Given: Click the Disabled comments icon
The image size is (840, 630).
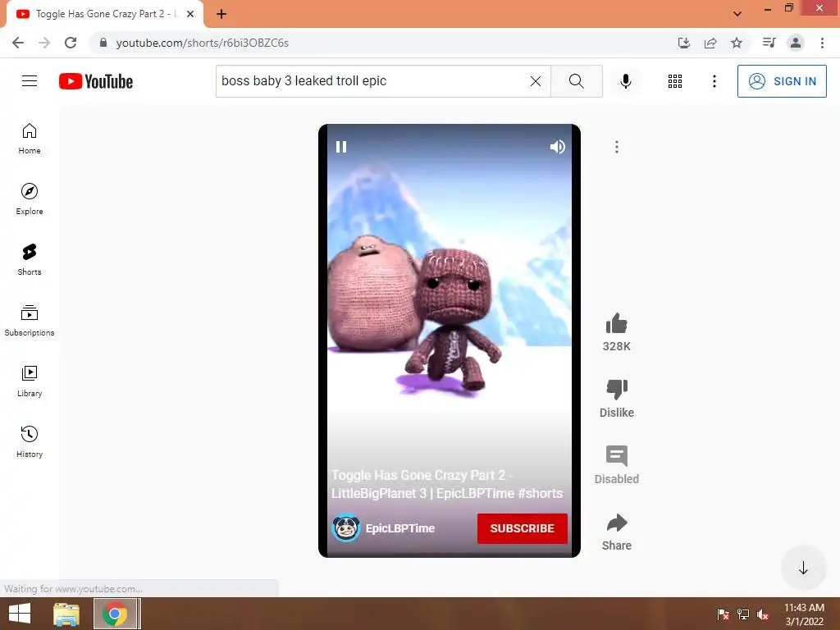Looking at the screenshot, I should (x=617, y=456).
